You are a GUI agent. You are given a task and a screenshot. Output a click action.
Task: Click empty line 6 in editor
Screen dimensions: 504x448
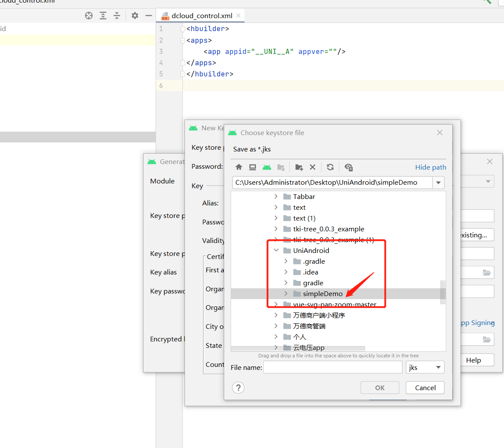[x=343, y=85]
